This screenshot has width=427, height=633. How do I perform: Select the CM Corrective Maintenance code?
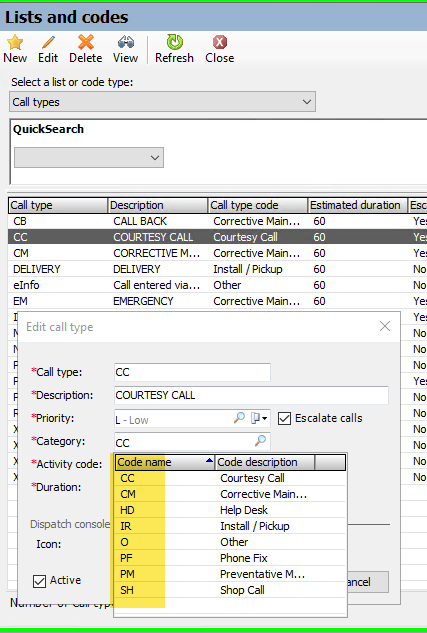pyautogui.click(x=230, y=494)
